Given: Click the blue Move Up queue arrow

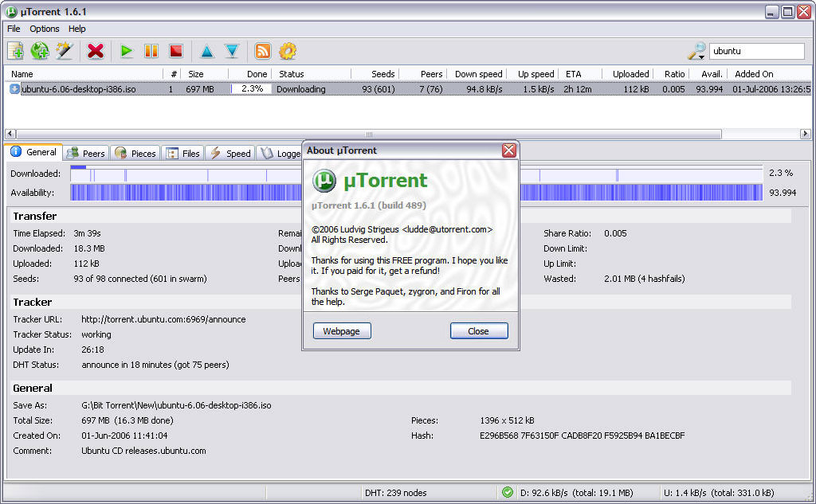Looking at the screenshot, I should (x=206, y=51).
